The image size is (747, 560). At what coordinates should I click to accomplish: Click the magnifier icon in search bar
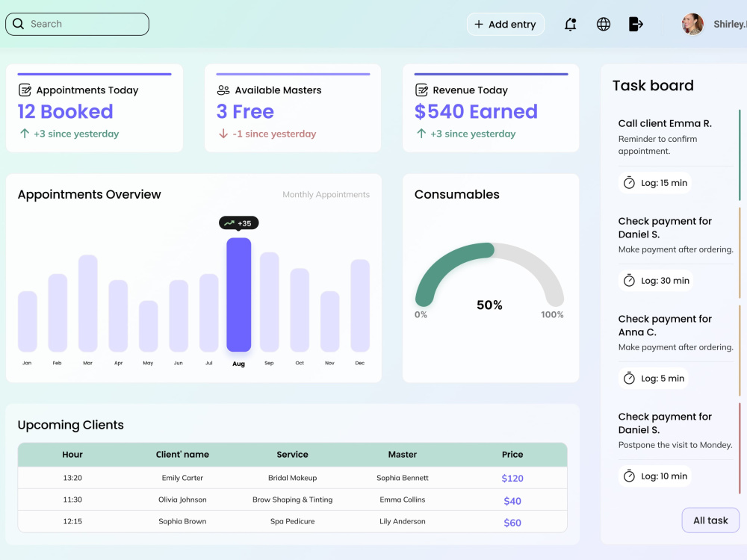tap(18, 24)
